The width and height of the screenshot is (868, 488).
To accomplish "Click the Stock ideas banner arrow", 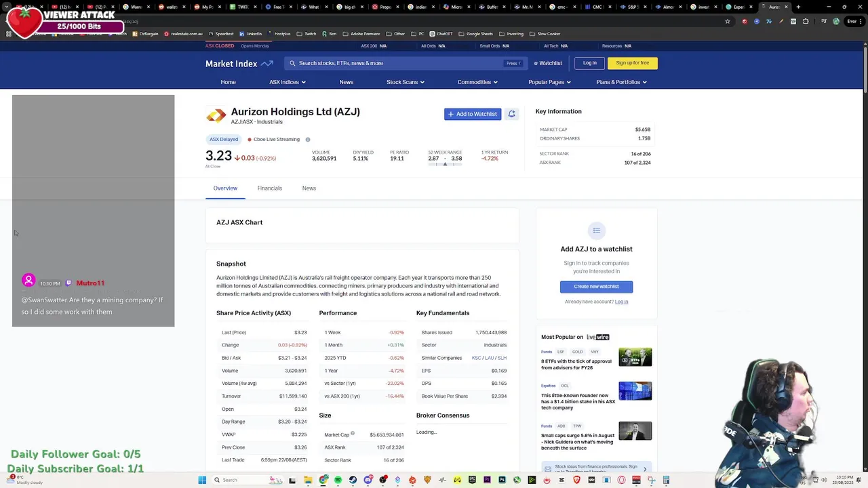I will pos(645,469).
